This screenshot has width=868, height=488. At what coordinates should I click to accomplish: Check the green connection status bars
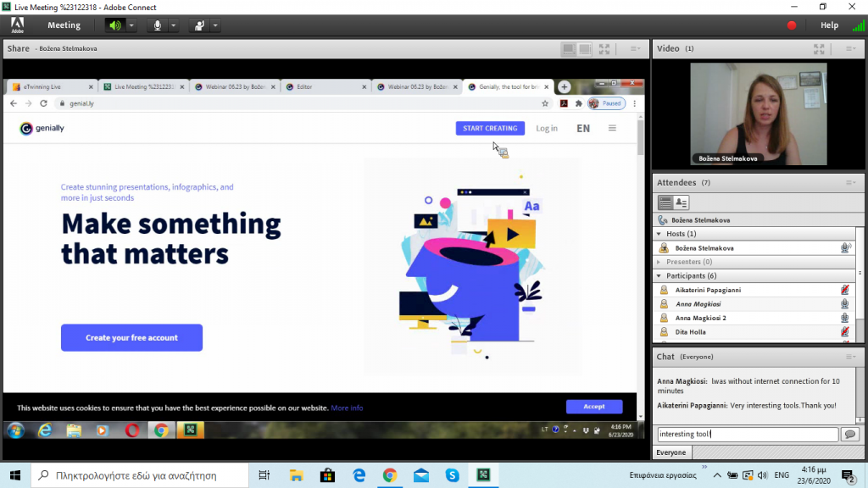858,25
